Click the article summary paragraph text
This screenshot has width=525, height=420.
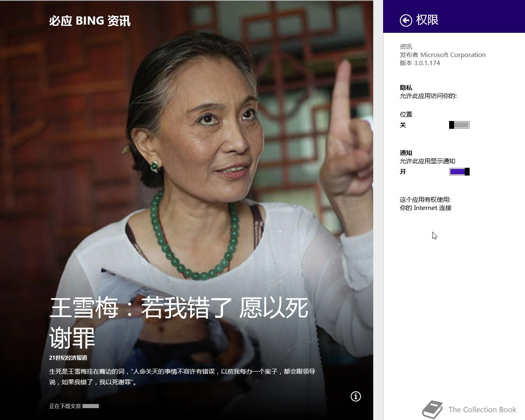click(182, 377)
